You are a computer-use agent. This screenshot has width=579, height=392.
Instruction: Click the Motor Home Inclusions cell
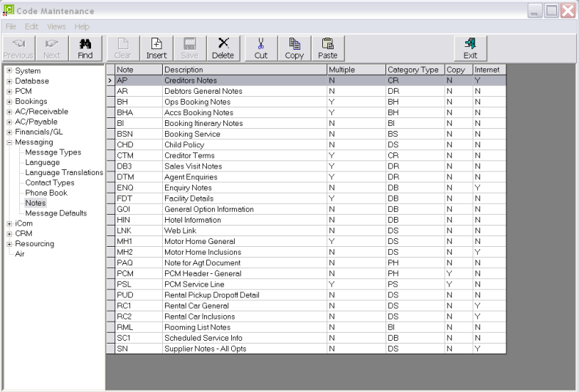click(245, 252)
